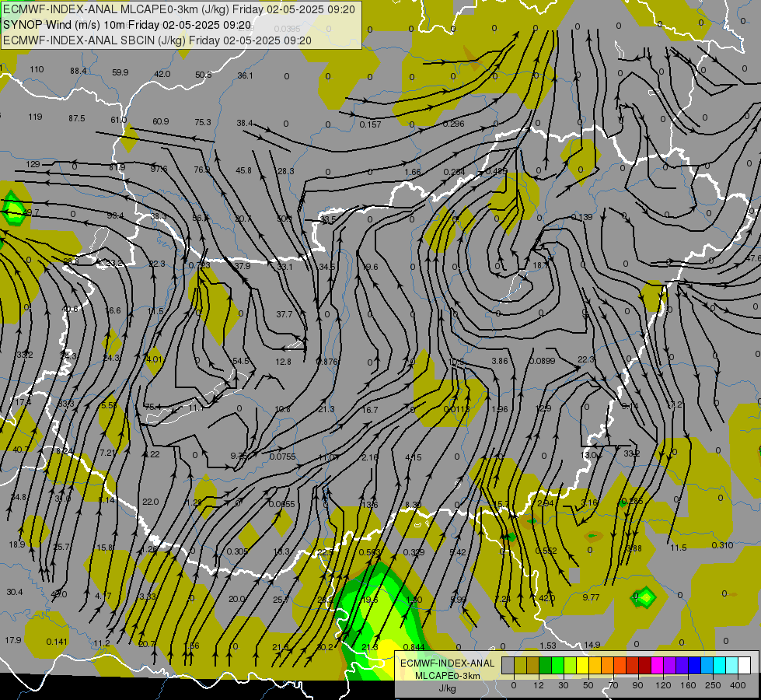Select the purple legend swatch

pos(670,666)
